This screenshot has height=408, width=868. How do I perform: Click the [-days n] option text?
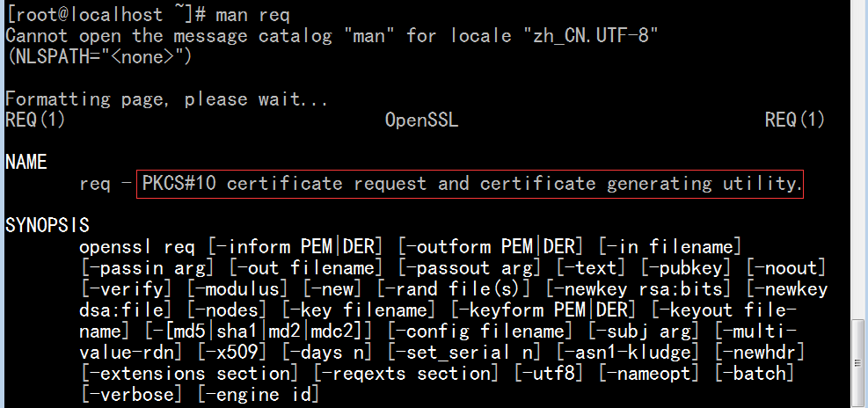tap(326, 352)
